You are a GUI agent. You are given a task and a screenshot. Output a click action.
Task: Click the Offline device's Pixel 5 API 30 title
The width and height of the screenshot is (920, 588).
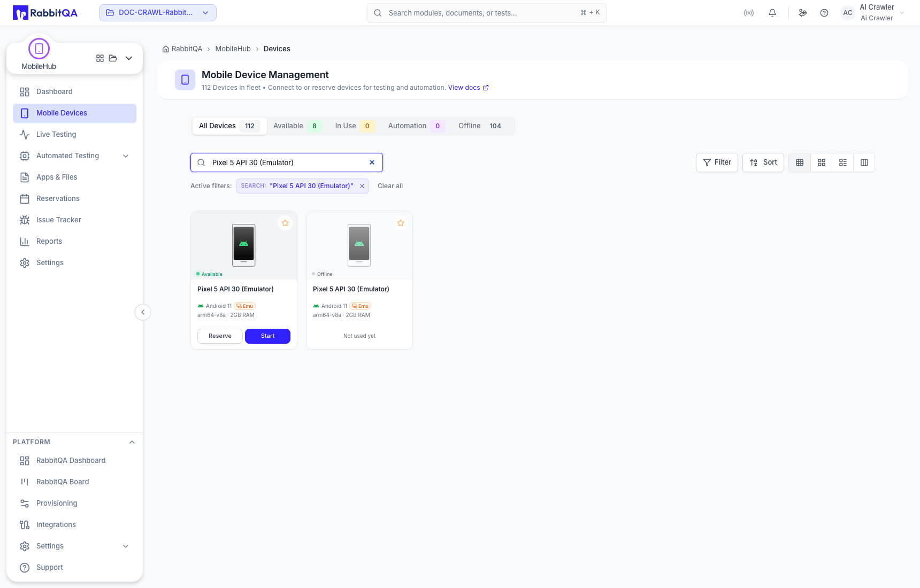[x=351, y=289]
